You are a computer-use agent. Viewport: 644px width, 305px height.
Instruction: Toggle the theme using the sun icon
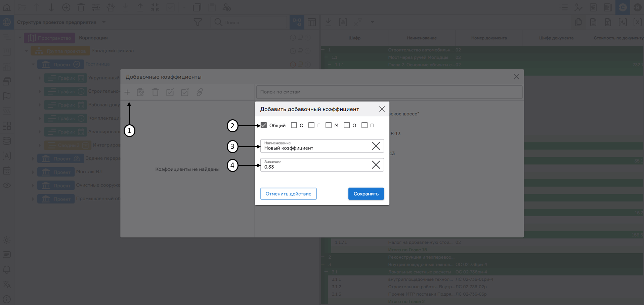click(x=7, y=240)
